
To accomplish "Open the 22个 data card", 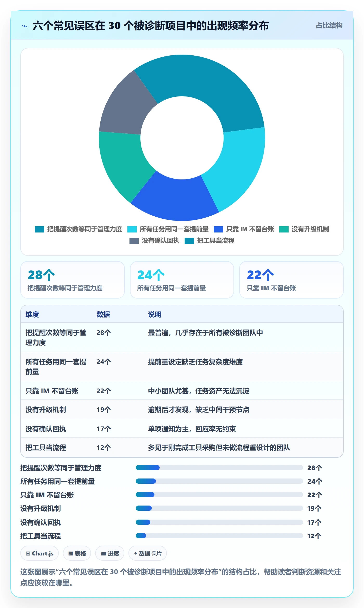I will click(291, 280).
